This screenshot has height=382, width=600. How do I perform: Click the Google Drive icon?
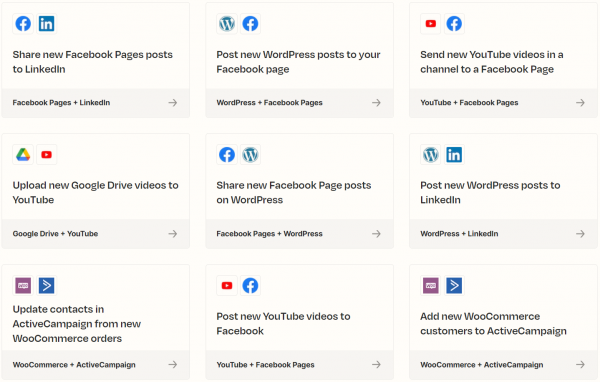tap(23, 155)
